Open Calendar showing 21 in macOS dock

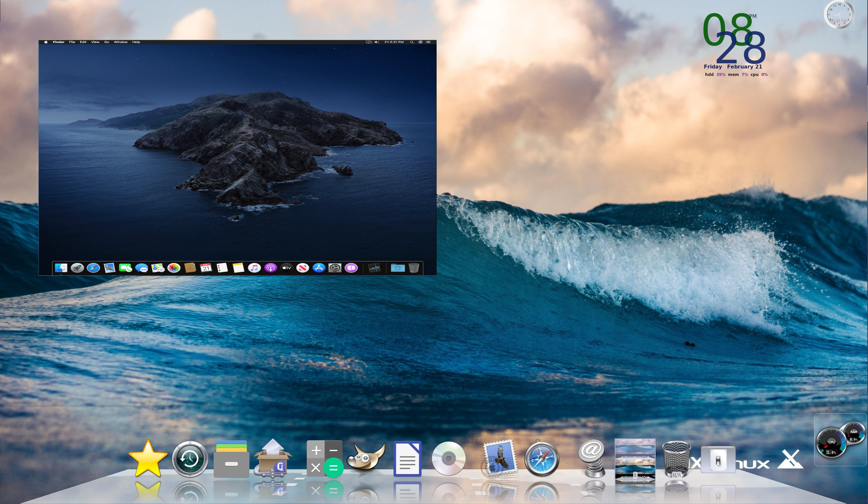206,268
